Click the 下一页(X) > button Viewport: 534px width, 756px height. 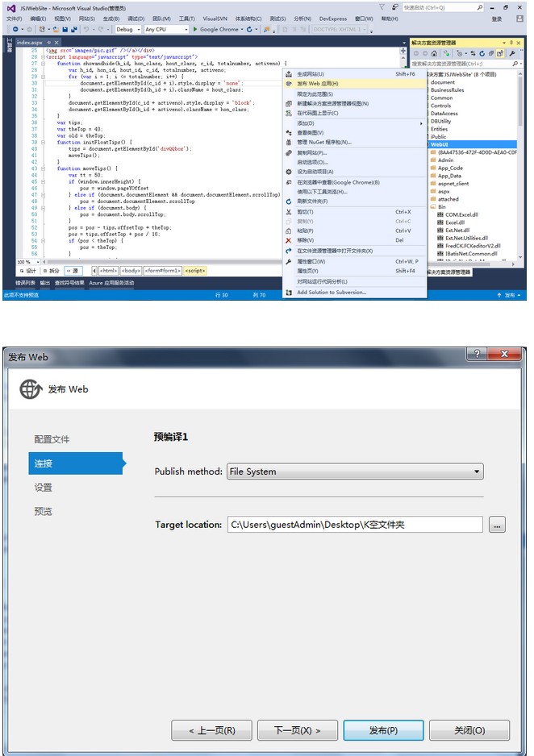(x=297, y=730)
